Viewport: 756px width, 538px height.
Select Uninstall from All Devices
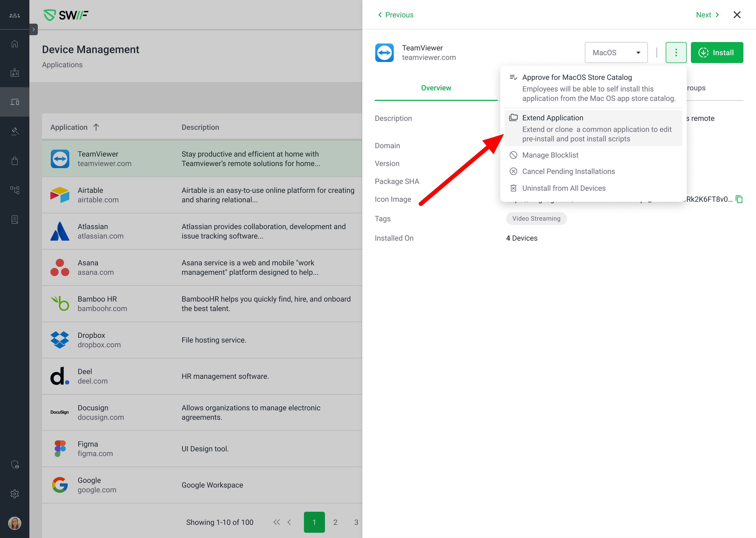(x=563, y=188)
